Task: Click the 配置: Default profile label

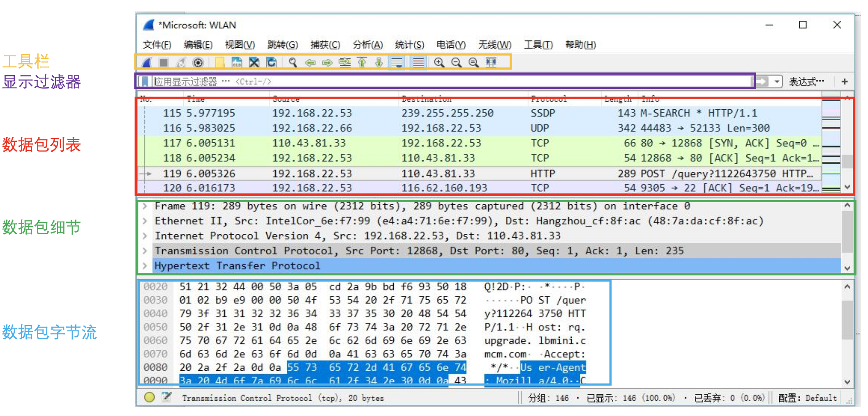Action: [x=808, y=398]
